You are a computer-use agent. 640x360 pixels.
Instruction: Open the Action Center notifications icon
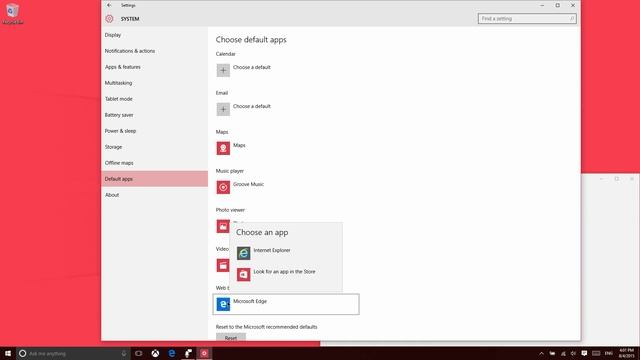tap(584, 353)
